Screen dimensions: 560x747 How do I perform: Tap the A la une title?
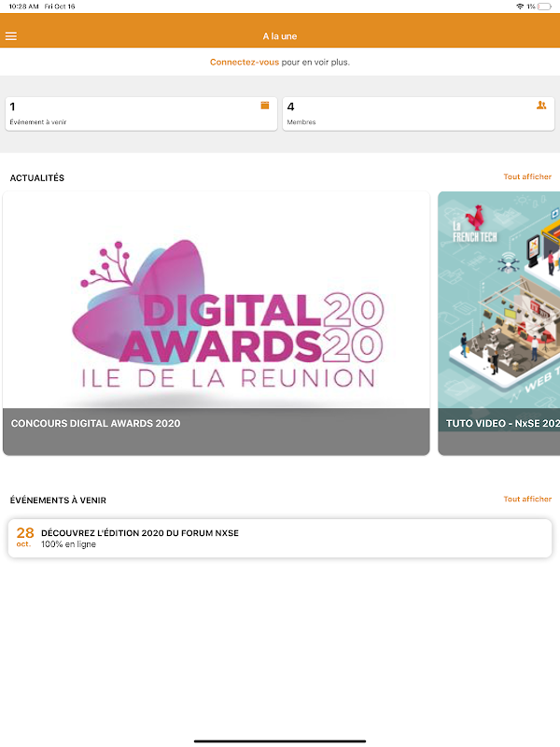[280, 36]
